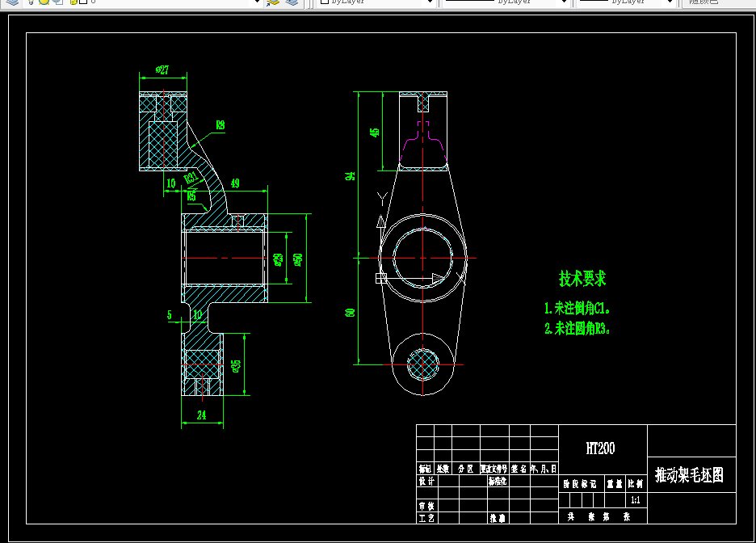Viewport: 756px width, 543px height.
Task: Select the 更改文件号 cell in title block
Action: 493,469
